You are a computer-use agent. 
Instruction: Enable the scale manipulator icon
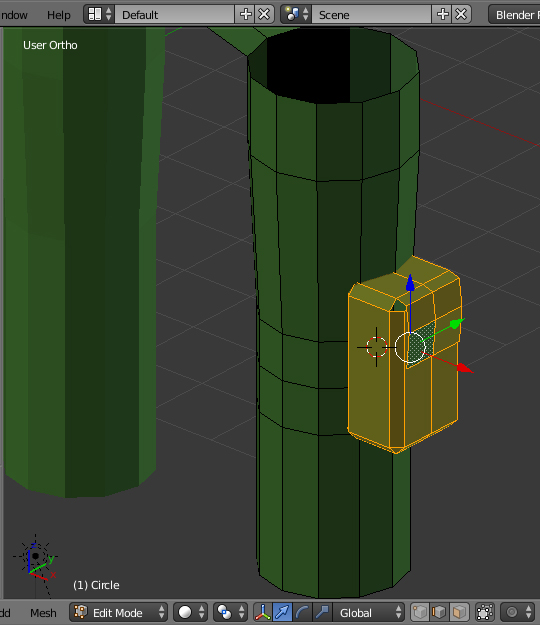pos(322,612)
